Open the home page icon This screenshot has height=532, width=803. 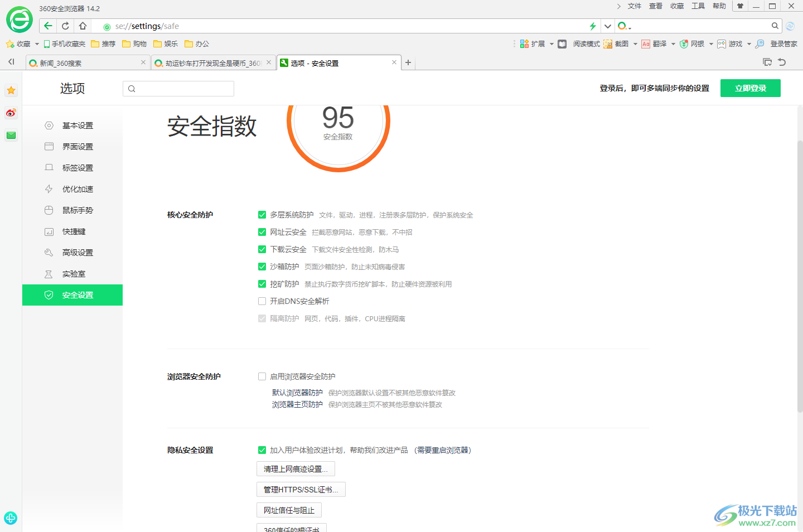click(x=83, y=26)
